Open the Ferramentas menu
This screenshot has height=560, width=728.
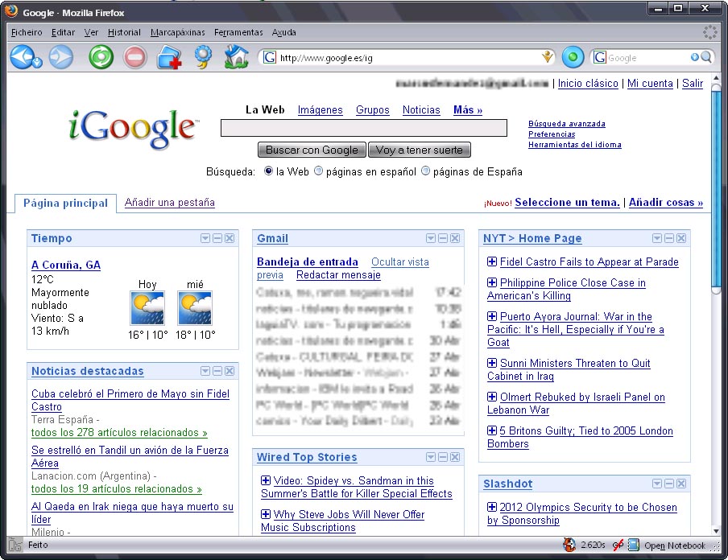[x=238, y=32]
